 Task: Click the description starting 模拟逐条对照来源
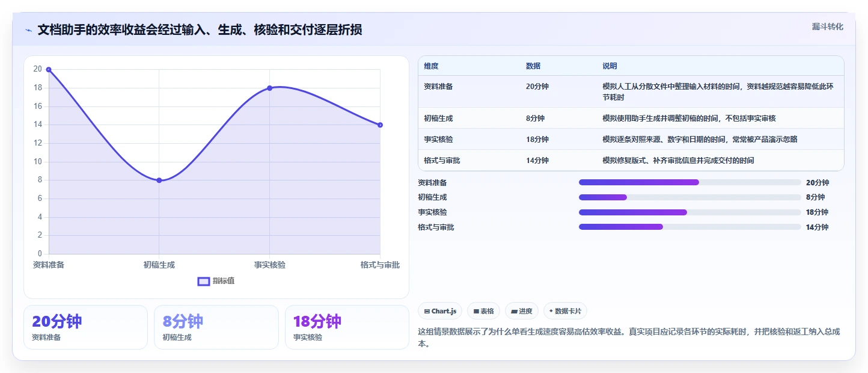[x=700, y=140]
